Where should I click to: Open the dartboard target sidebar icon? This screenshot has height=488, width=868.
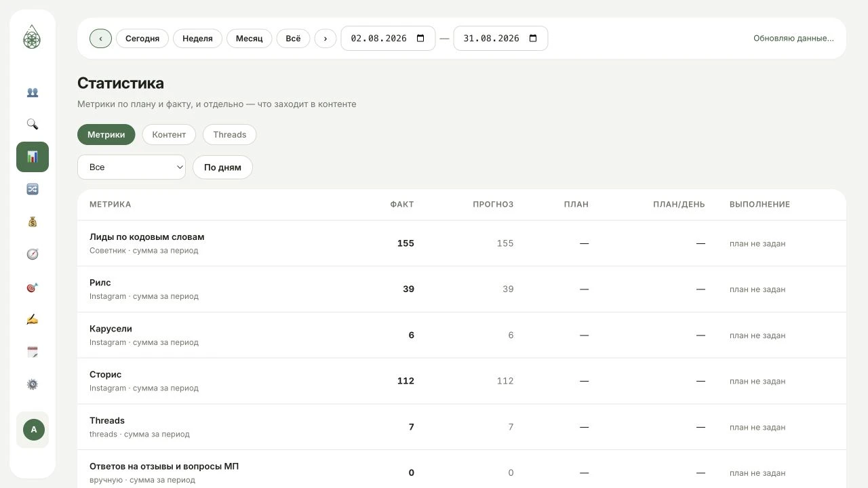pyautogui.click(x=33, y=287)
